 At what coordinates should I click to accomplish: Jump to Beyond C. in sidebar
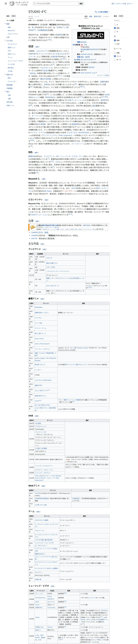point(11,30)
